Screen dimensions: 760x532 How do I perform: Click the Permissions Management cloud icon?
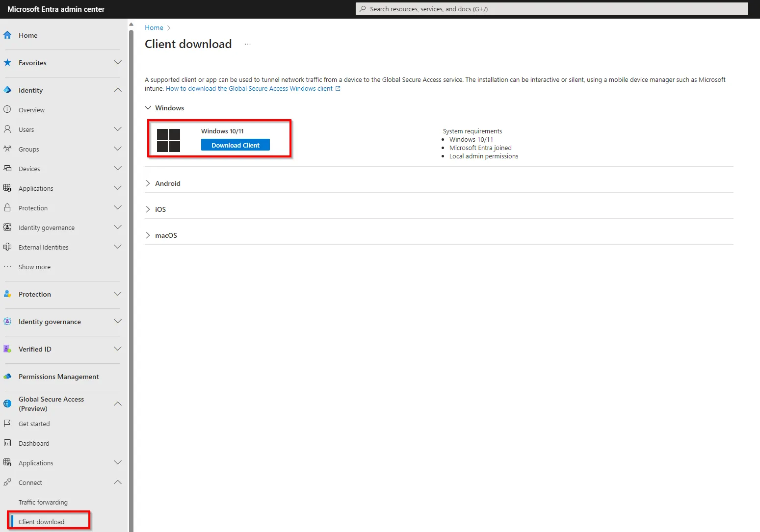pos(7,377)
